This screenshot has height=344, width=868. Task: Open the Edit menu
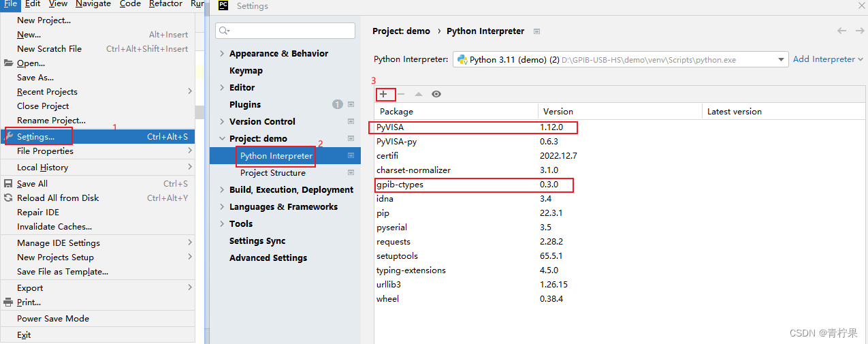coord(33,3)
